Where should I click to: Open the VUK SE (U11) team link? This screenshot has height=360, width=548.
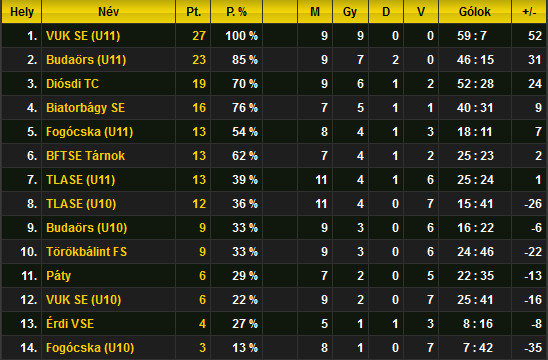[83, 36]
